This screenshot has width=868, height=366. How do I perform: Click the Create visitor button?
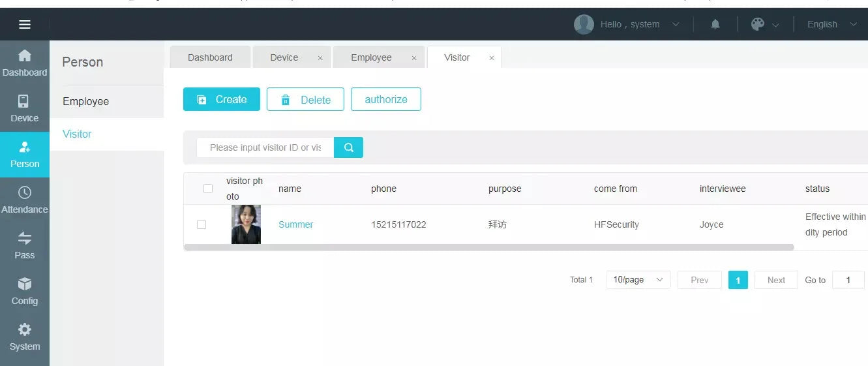tap(222, 100)
